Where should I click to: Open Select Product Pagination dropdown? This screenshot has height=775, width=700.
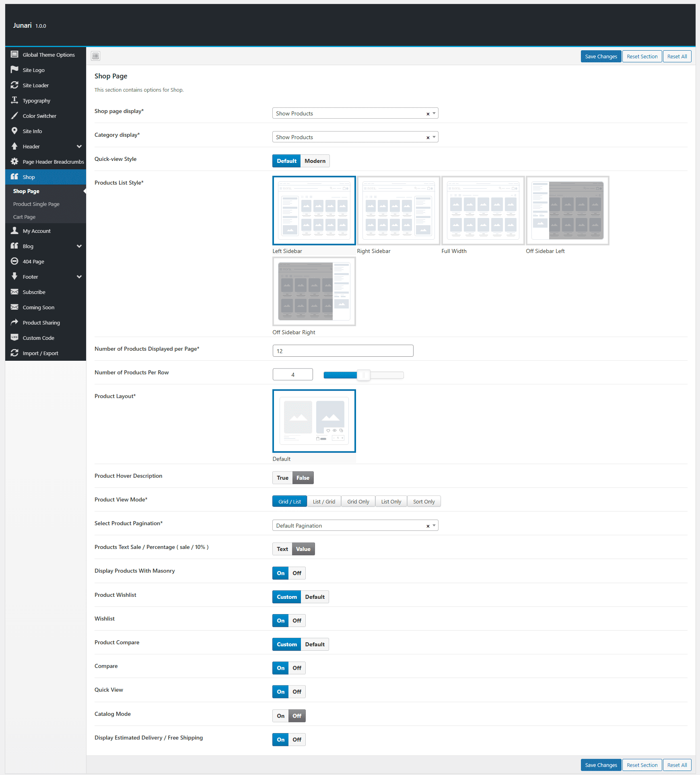tap(355, 526)
